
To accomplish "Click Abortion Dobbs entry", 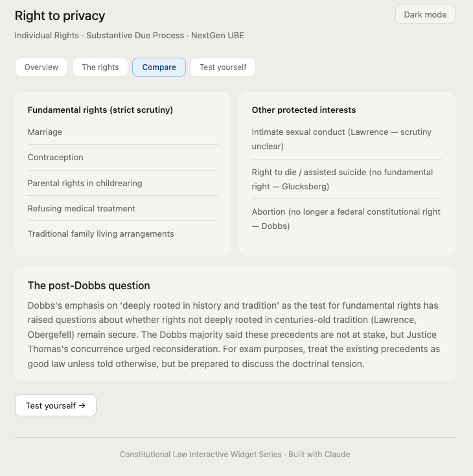I will click(346, 219).
